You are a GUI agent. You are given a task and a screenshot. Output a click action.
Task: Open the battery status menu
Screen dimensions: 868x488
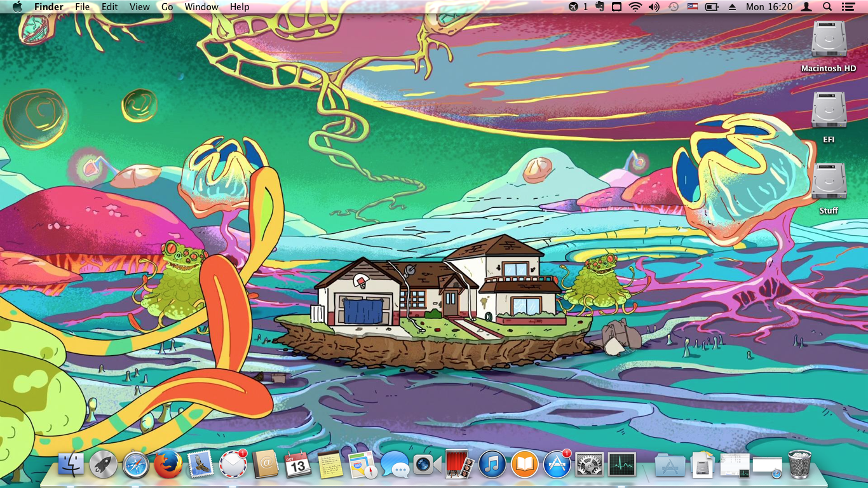[712, 7]
